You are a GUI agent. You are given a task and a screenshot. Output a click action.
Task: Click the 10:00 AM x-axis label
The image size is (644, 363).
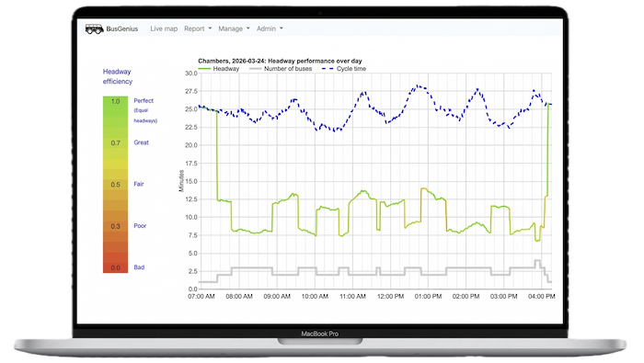315,296
